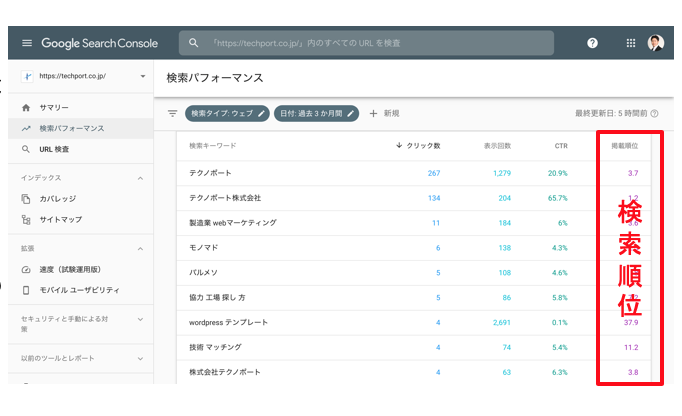682x416 pixels.
Task: Open サイトマップ page
Action: [x=60, y=219]
